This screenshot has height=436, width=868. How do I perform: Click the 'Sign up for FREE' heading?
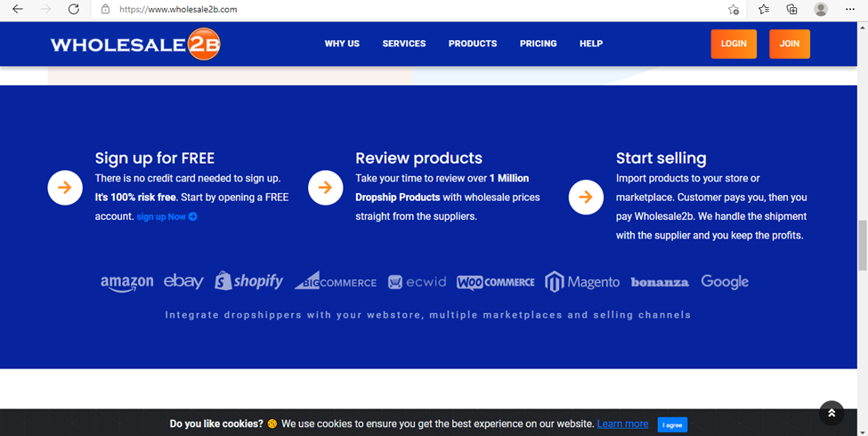tap(155, 158)
